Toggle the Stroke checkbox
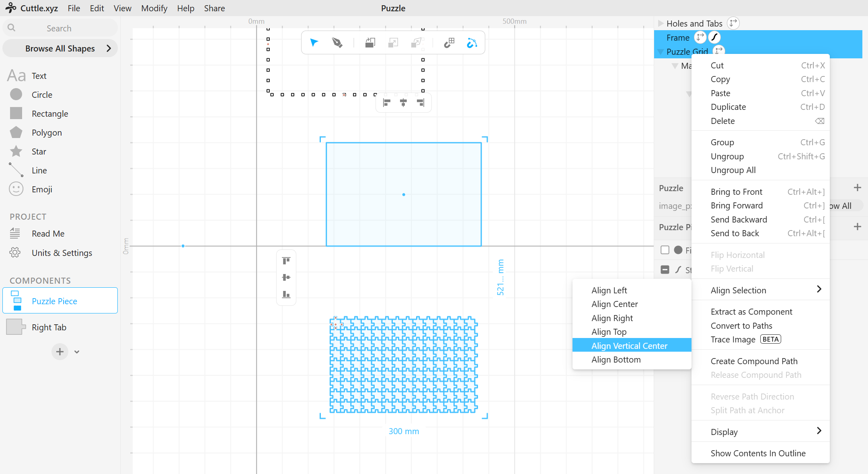The height and width of the screenshot is (474, 868). pyautogui.click(x=665, y=270)
